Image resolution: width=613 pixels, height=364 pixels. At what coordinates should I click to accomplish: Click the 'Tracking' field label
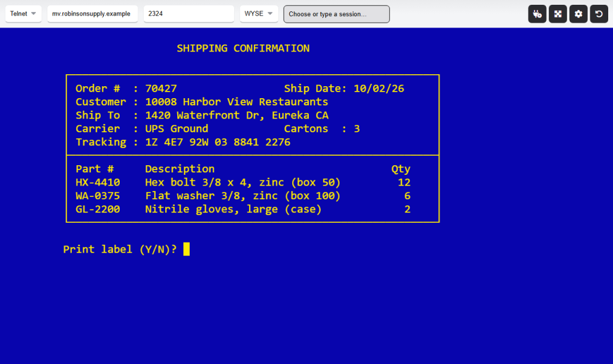pyautogui.click(x=101, y=142)
